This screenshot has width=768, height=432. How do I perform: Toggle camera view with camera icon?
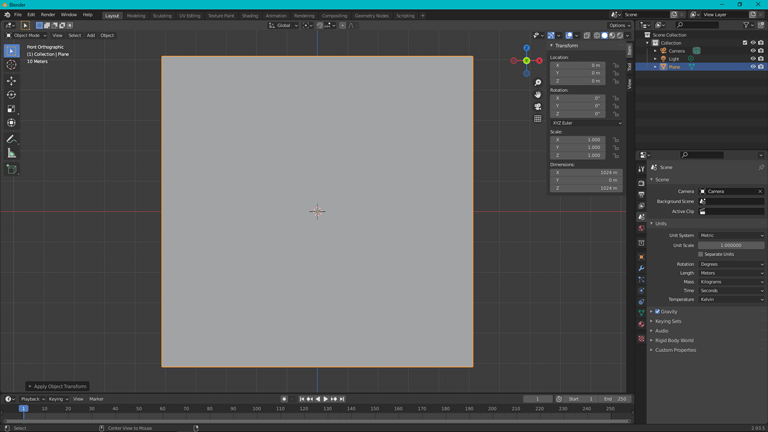tap(538, 106)
